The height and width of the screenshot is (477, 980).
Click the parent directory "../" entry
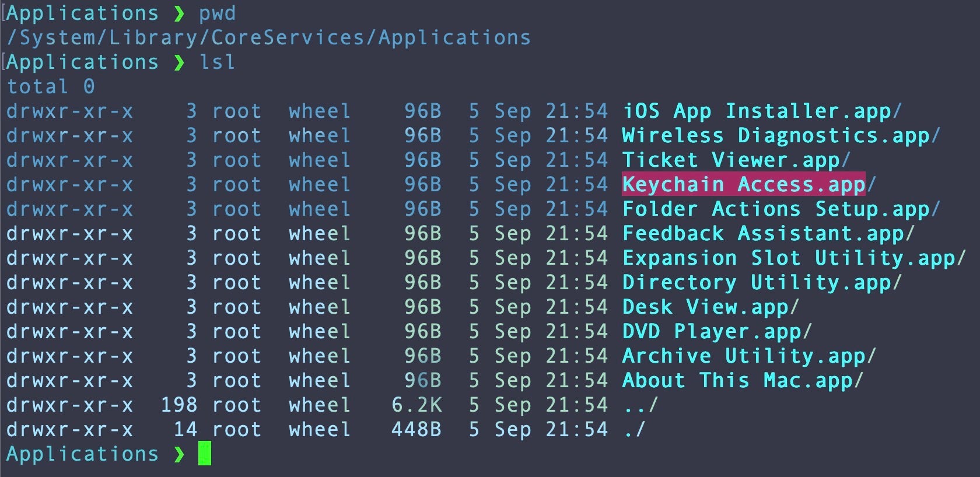[x=640, y=405]
